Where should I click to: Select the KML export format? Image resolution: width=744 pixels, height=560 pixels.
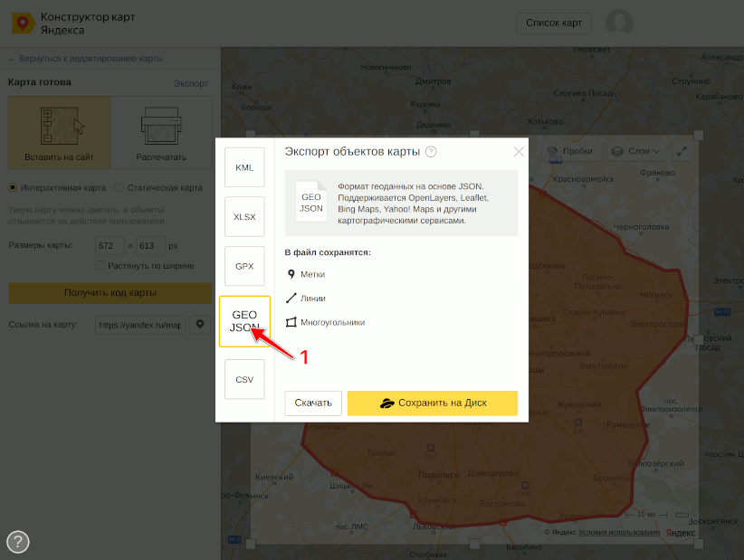pyautogui.click(x=244, y=167)
